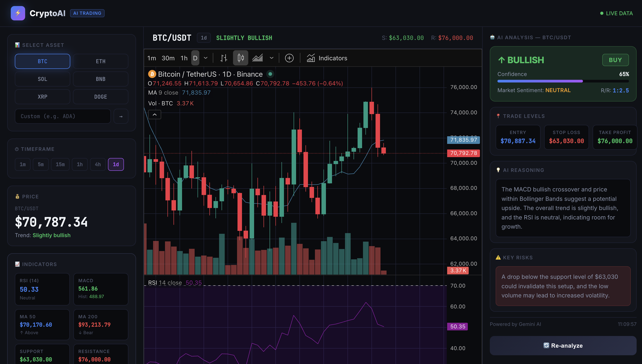
Task: Collapse the chart legend with the chevron button
Action: pos(155,114)
